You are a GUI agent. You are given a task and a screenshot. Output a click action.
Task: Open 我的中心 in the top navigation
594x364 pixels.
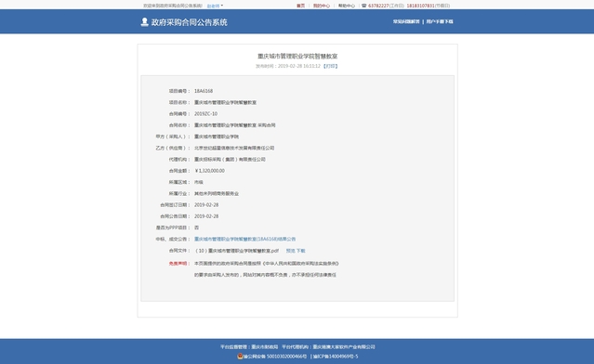click(x=322, y=6)
